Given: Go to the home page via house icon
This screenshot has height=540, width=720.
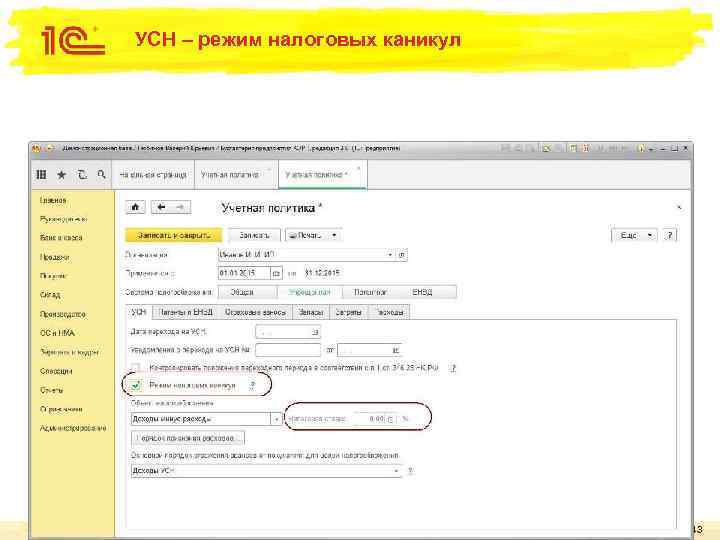Looking at the screenshot, I should [x=135, y=208].
